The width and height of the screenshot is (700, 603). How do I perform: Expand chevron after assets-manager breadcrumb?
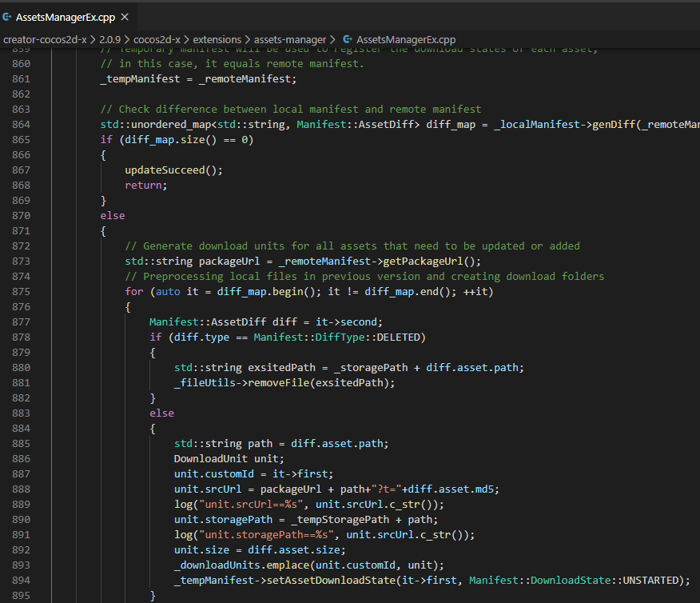pyautogui.click(x=332, y=40)
